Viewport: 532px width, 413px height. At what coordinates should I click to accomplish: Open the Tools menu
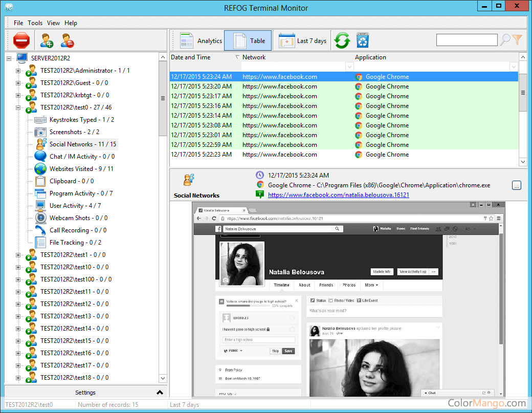35,23
